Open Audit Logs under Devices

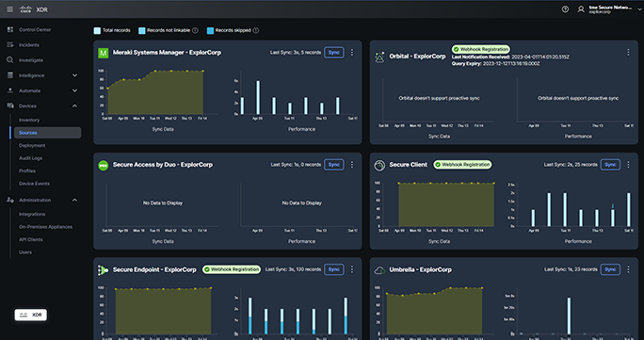coord(30,158)
